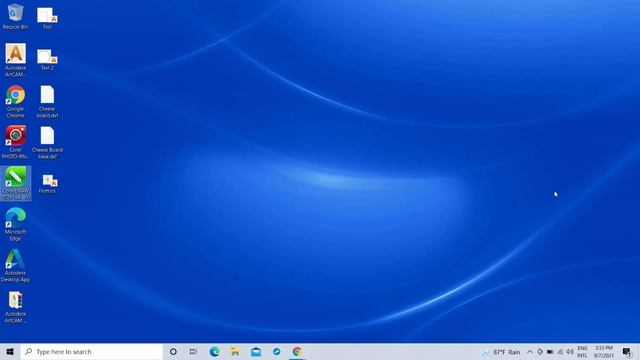
Task: Check the battery status tray icon
Action: coord(550,352)
